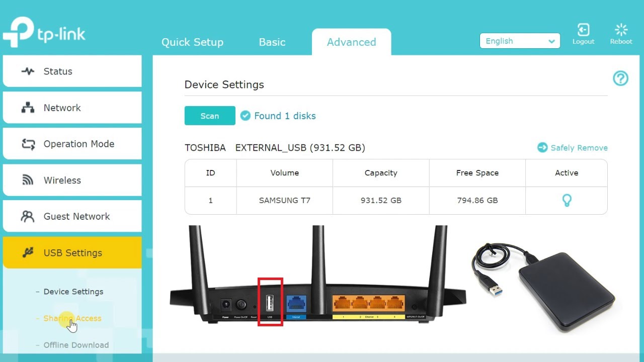Open Offline Download submenu item
Viewport: 644px width, 362px height.
(x=76, y=345)
